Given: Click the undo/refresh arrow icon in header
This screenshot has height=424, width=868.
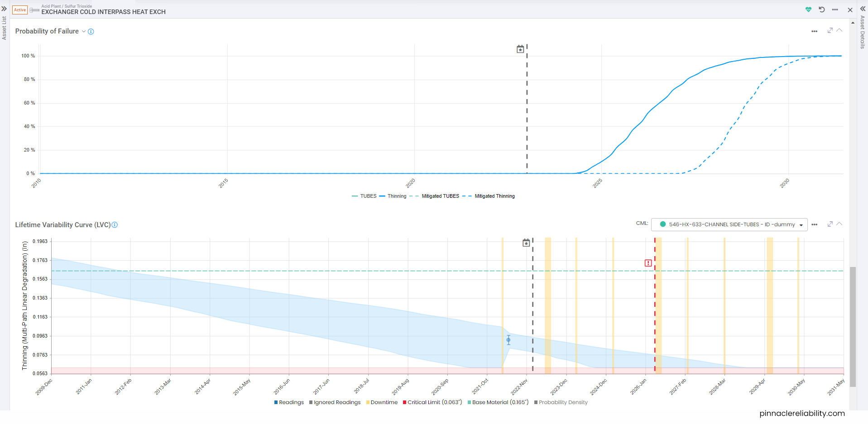Looking at the screenshot, I should (x=822, y=10).
